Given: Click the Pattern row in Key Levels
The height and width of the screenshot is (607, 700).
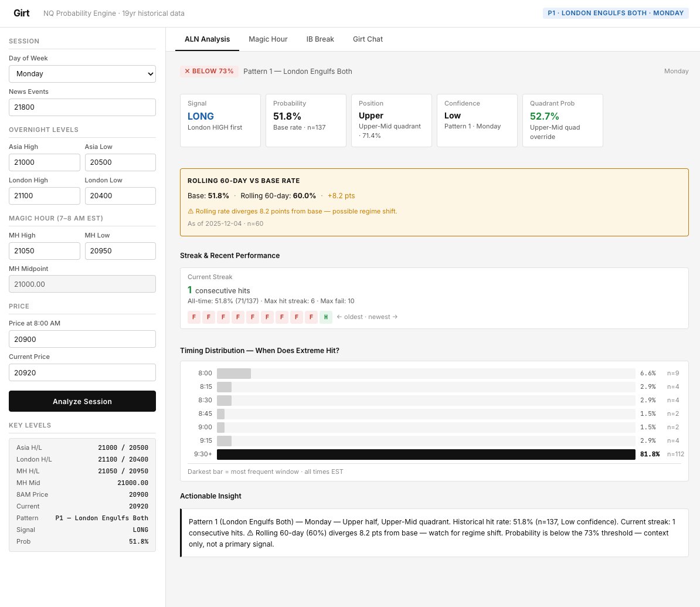Looking at the screenshot, I should (82, 518).
